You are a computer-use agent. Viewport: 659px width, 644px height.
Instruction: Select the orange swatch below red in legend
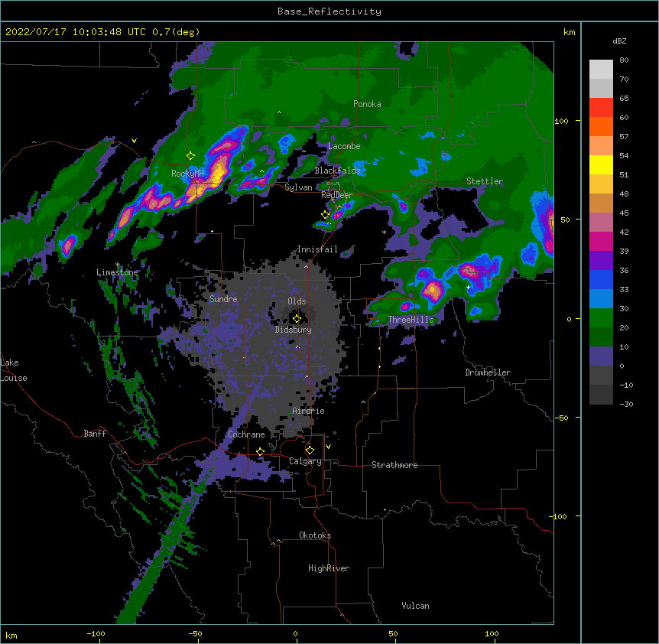point(601,126)
